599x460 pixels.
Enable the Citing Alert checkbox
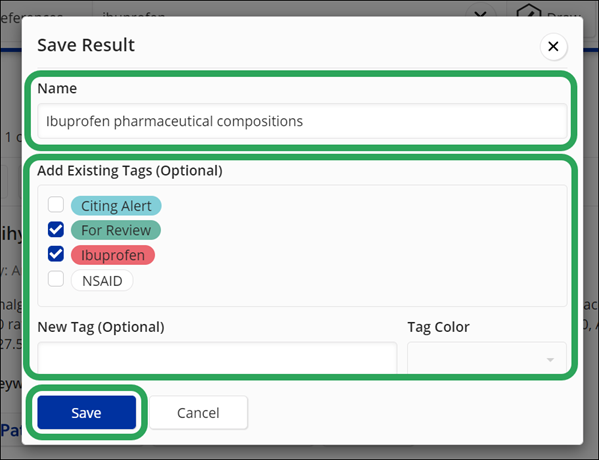click(x=56, y=204)
